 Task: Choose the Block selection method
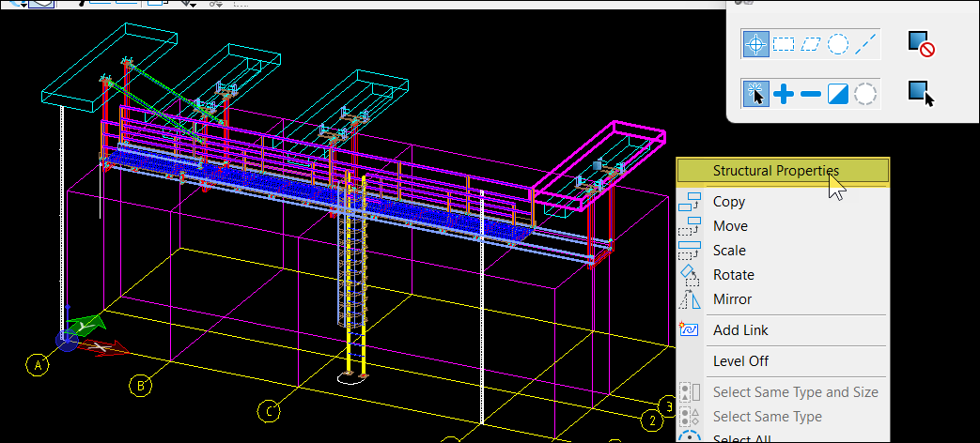pyautogui.click(x=784, y=44)
